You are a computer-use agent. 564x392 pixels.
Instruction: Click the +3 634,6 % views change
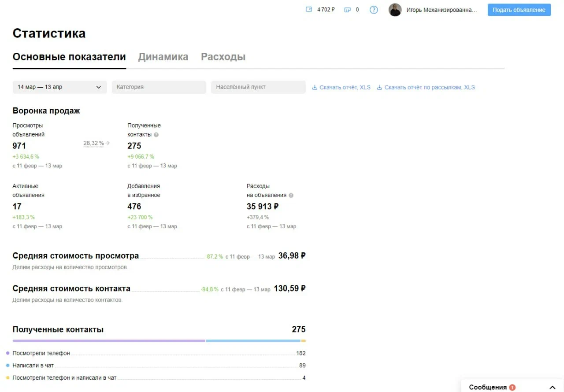click(26, 156)
